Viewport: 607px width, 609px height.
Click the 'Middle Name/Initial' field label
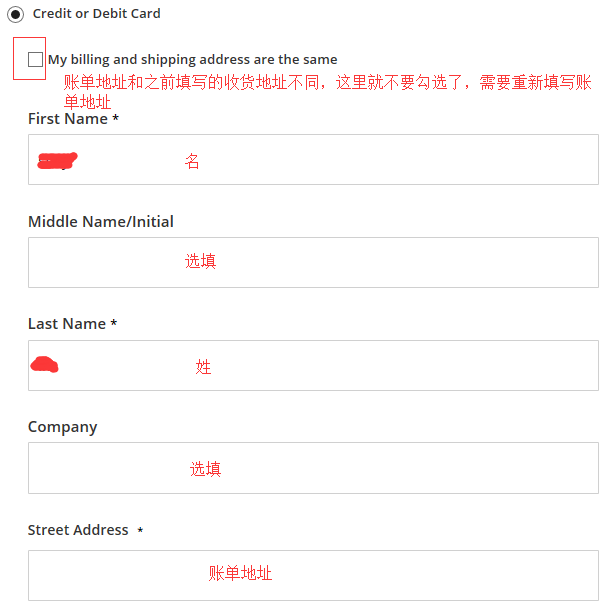click(x=101, y=222)
